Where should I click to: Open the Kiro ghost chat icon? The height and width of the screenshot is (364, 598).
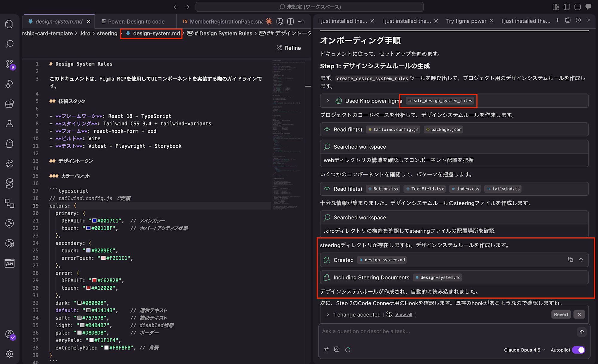pos(10,144)
